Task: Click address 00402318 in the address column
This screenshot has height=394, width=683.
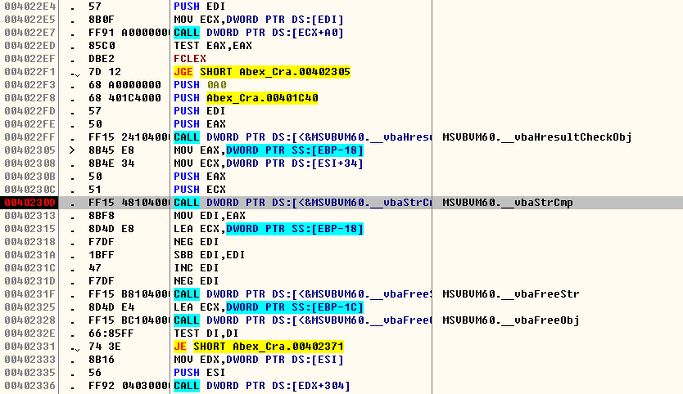Action: 30,242
